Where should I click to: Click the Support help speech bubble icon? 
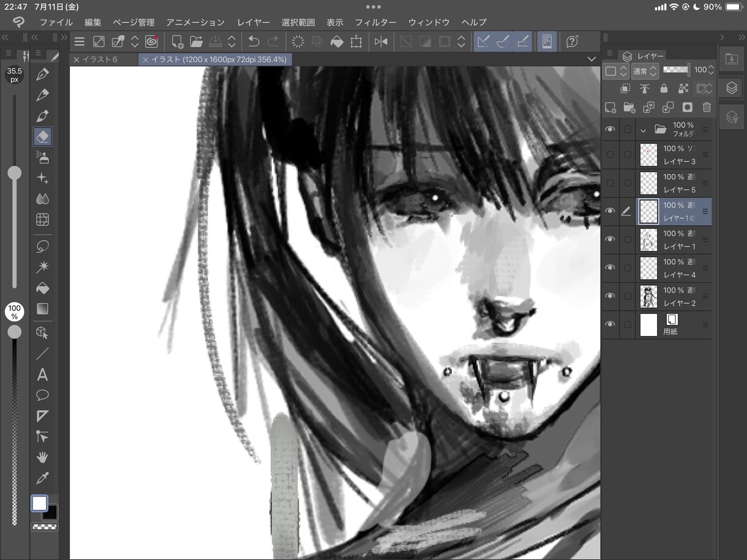click(x=572, y=42)
